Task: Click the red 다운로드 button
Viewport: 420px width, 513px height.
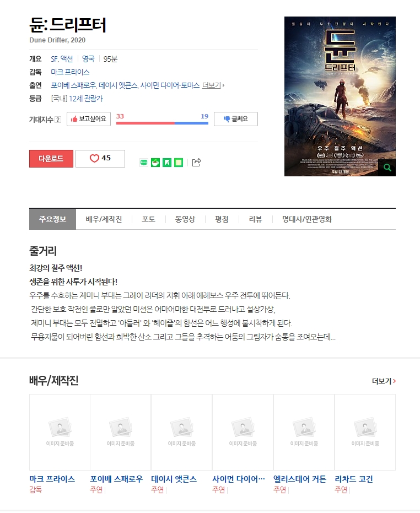Action: click(51, 159)
